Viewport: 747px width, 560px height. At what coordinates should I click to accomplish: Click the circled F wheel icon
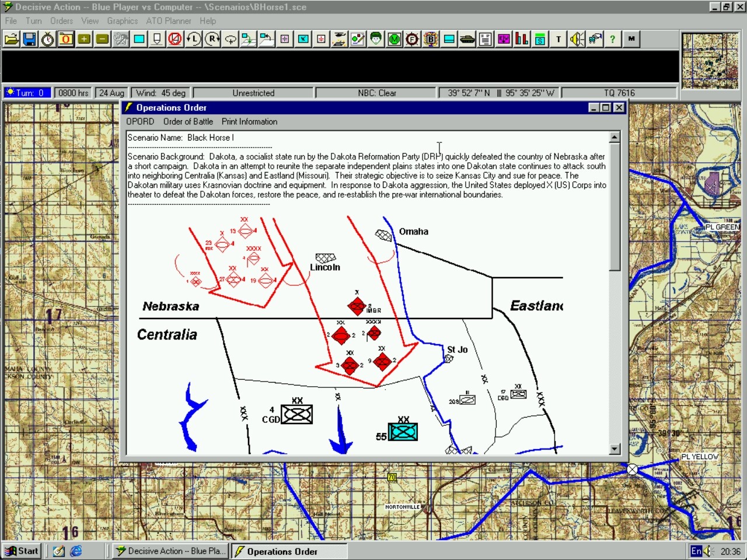(x=413, y=39)
